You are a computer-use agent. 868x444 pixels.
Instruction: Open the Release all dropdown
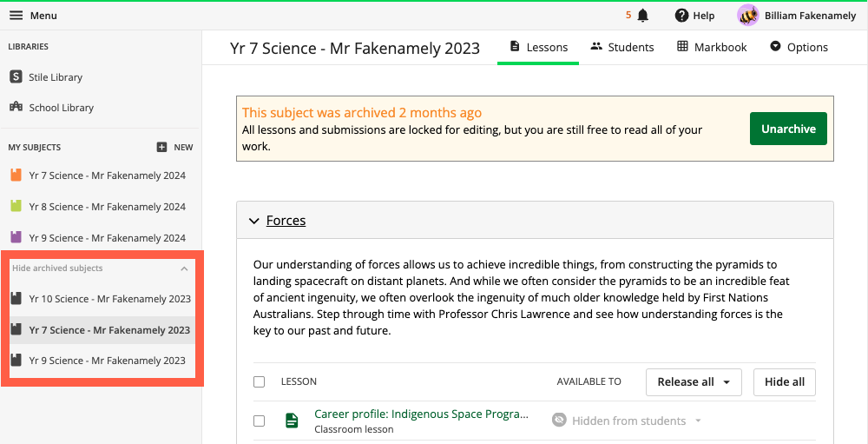tap(694, 382)
